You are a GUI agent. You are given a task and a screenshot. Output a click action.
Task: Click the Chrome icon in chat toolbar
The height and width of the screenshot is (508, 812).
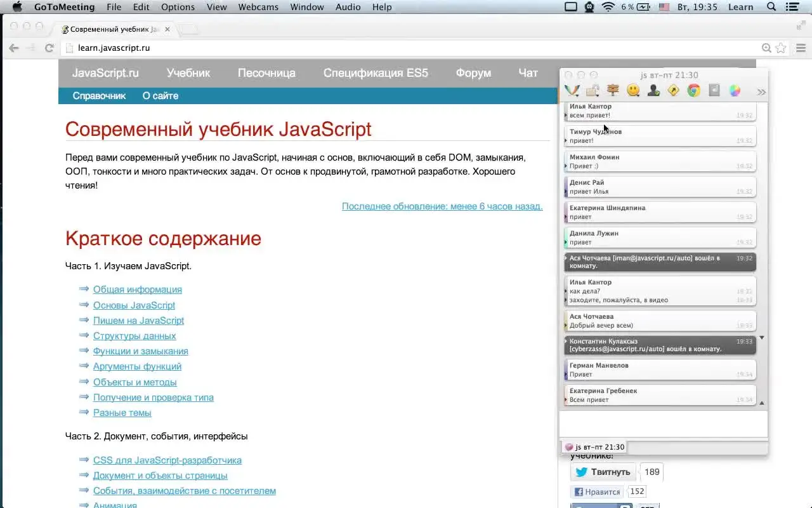pyautogui.click(x=694, y=91)
